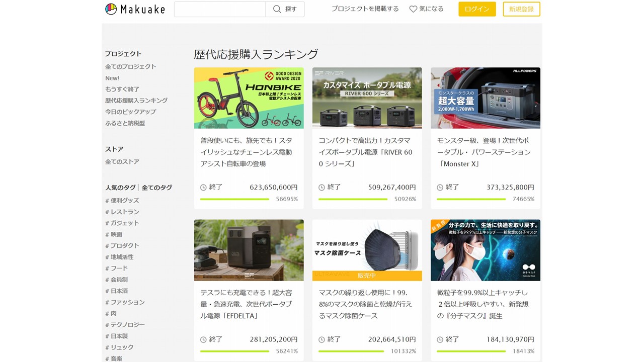Select the # ガジェット tag
644x362 pixels.
click(x=122, y=223)
